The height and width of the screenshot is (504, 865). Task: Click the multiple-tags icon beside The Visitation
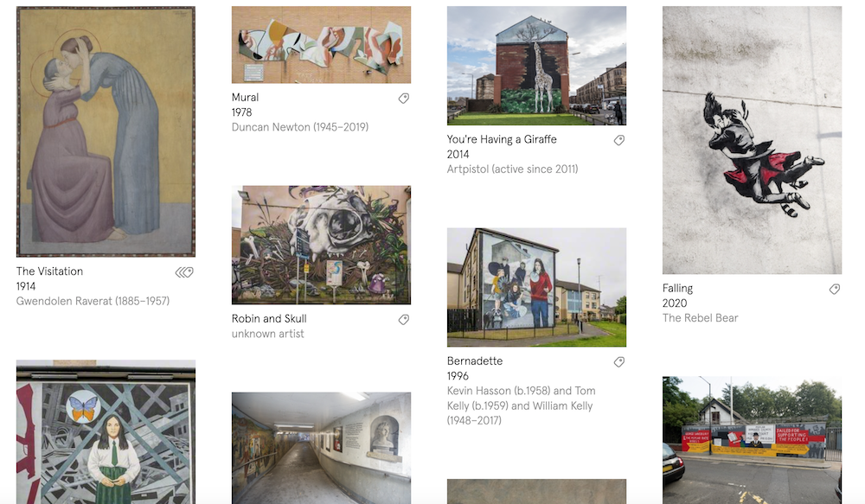click(184, 271)
